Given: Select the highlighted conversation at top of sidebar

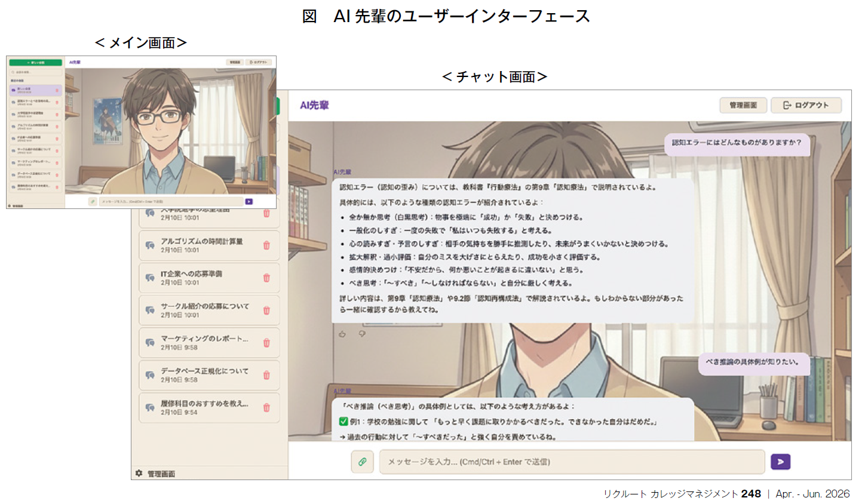Looking at the screenshot, I should coord(35,91).
